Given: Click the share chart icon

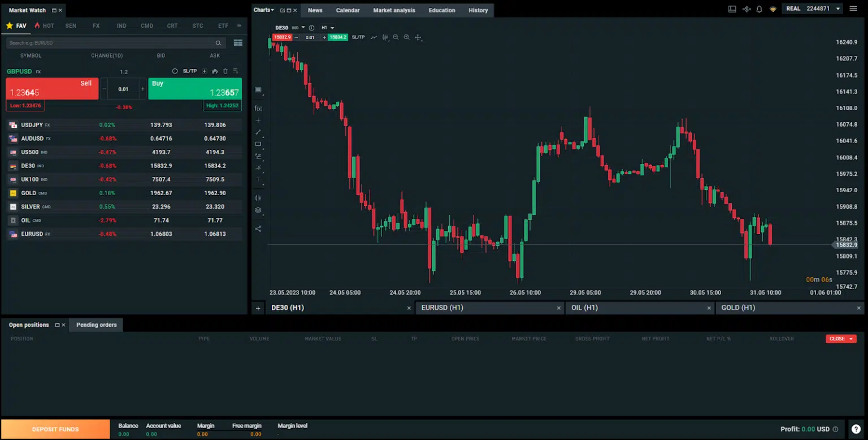Looking at the screenshot, I should pos(258,229).
